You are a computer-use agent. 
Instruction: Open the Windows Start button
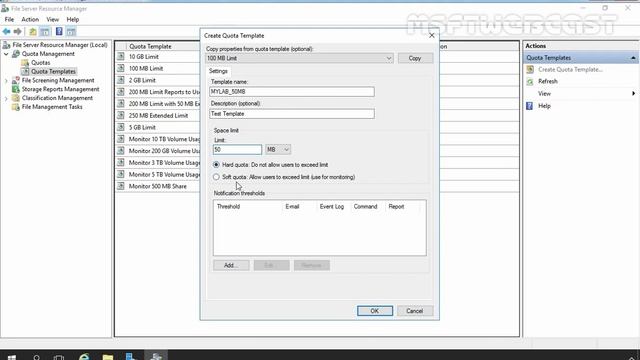(x=12, y=357)
